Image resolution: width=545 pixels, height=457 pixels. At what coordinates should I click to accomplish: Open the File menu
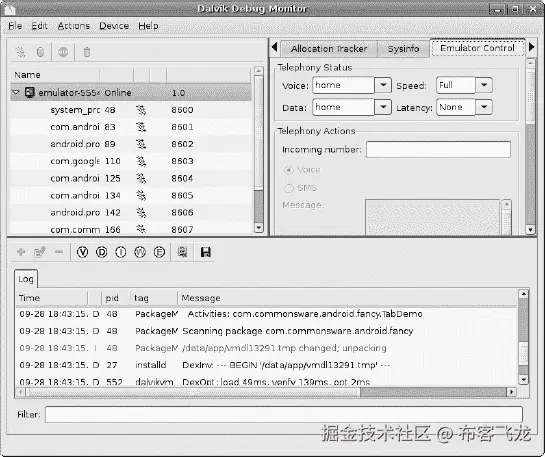[x=15, y=26]
